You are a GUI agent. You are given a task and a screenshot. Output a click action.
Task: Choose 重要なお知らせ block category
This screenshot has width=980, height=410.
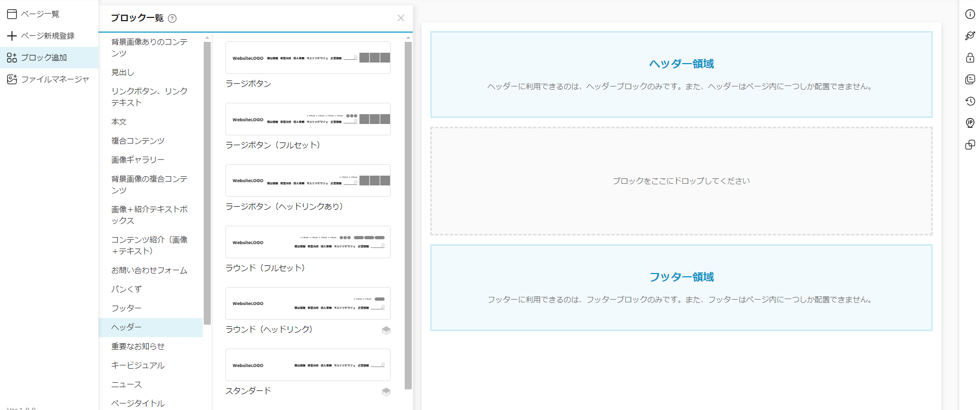pos(150,346)
